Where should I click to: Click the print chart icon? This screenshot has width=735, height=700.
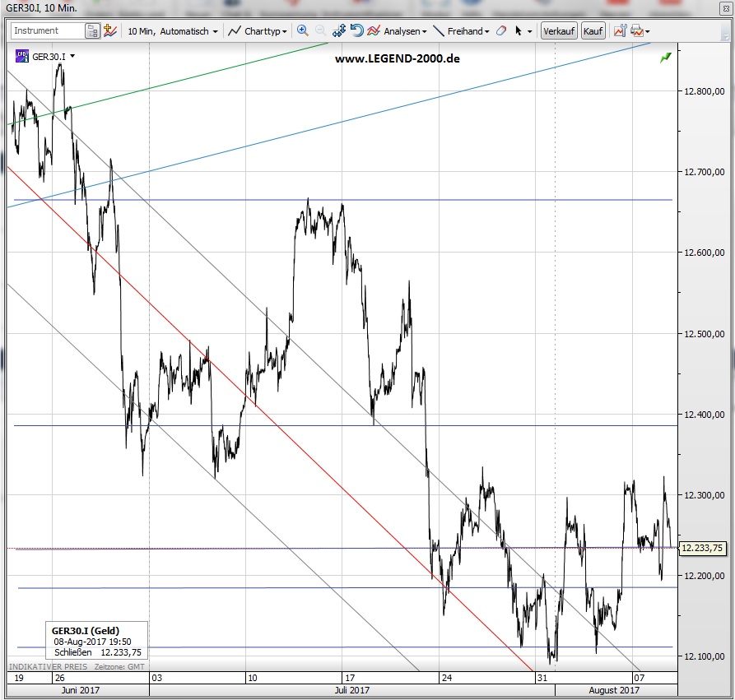637,31
